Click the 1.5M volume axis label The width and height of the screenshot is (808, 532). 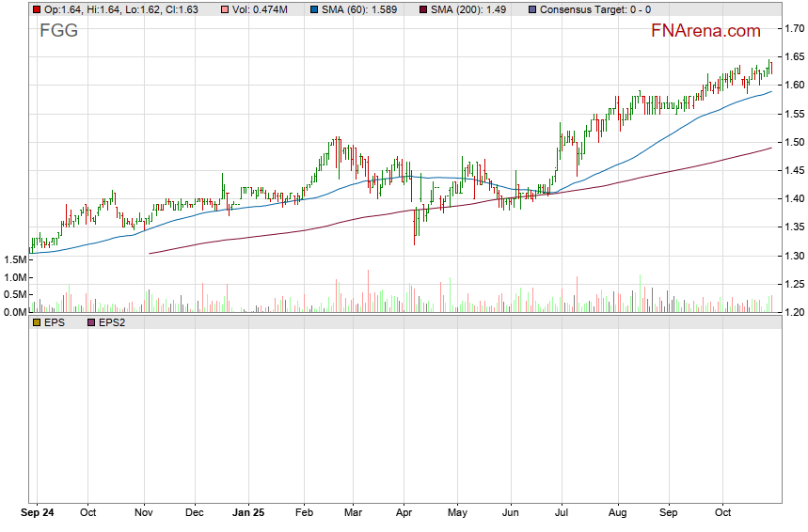point(15,259)
